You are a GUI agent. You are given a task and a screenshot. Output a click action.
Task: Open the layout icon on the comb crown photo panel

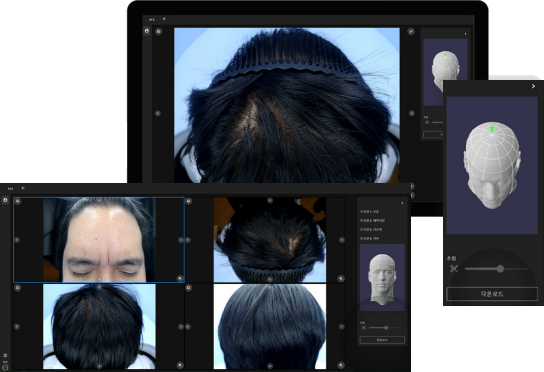point(189,201)
